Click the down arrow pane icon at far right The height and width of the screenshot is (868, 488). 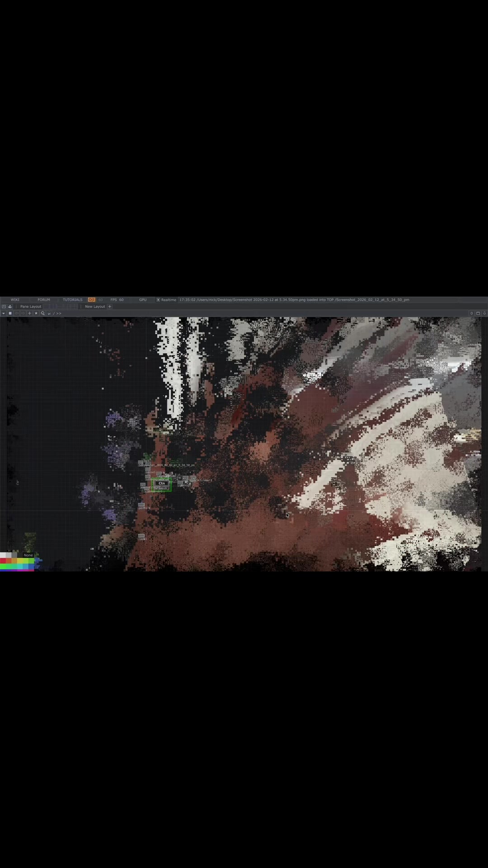484,313
